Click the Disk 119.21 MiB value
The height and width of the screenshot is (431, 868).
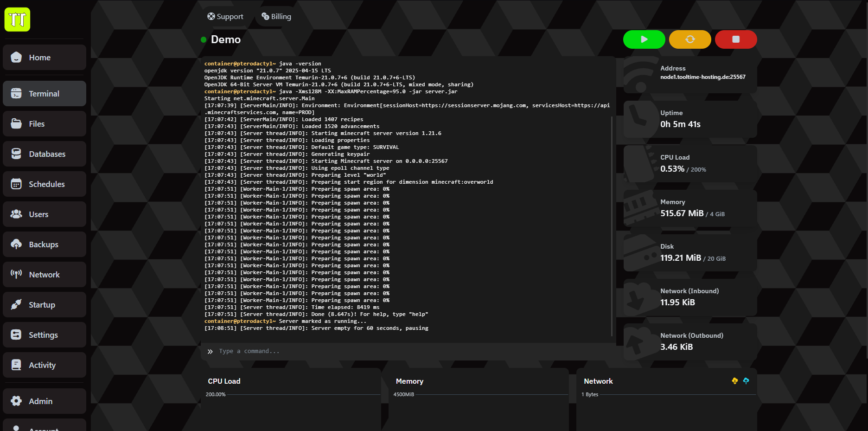pyautogui.click(x=681, y=258)
